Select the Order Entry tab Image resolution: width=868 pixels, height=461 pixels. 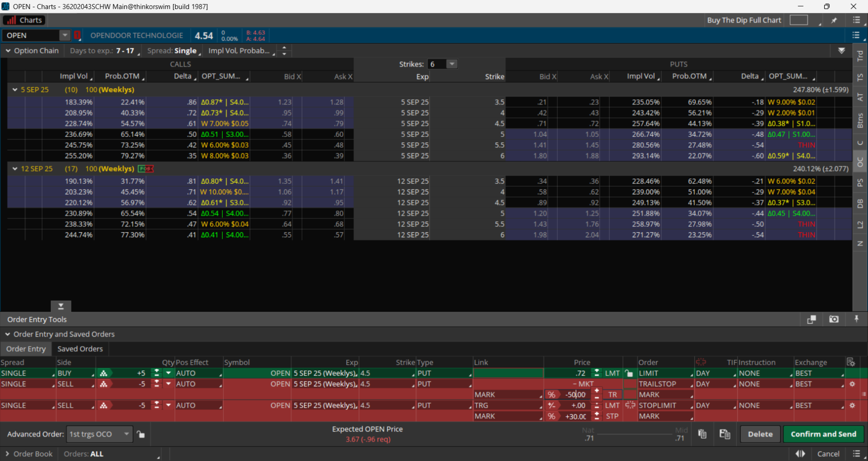coord(26,349)
